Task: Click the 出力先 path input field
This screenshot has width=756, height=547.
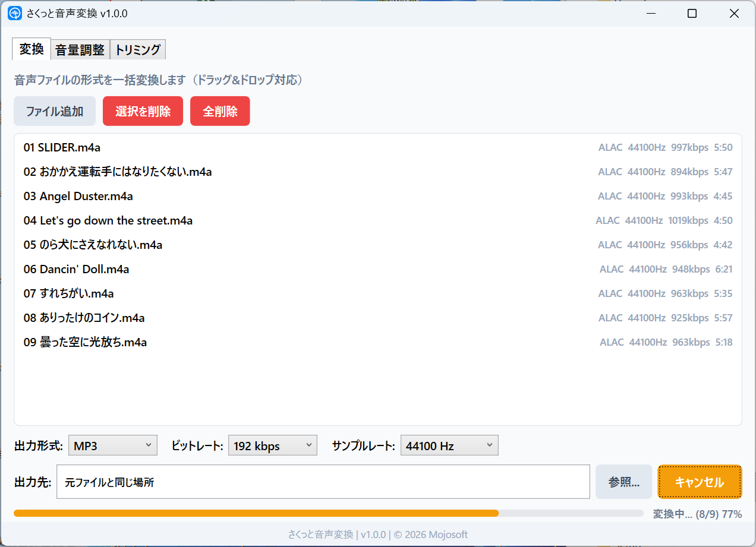Action: tap(323, 482)
